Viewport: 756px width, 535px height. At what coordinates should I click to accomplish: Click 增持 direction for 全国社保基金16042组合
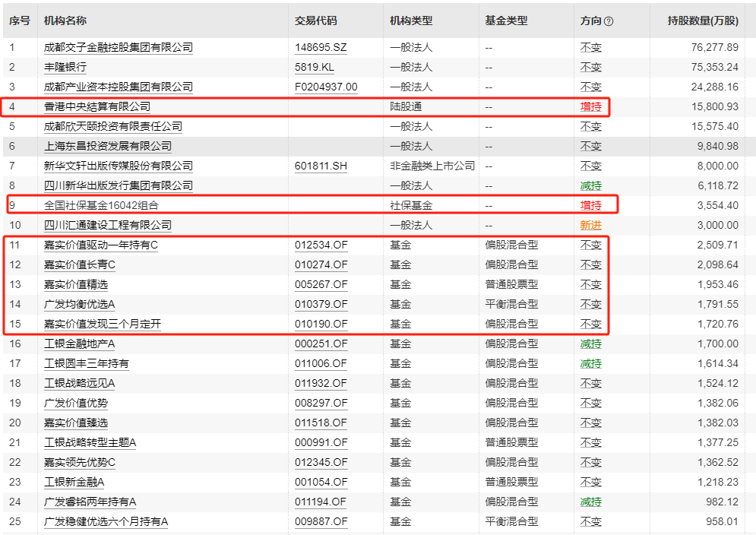(x=590, y=205)
